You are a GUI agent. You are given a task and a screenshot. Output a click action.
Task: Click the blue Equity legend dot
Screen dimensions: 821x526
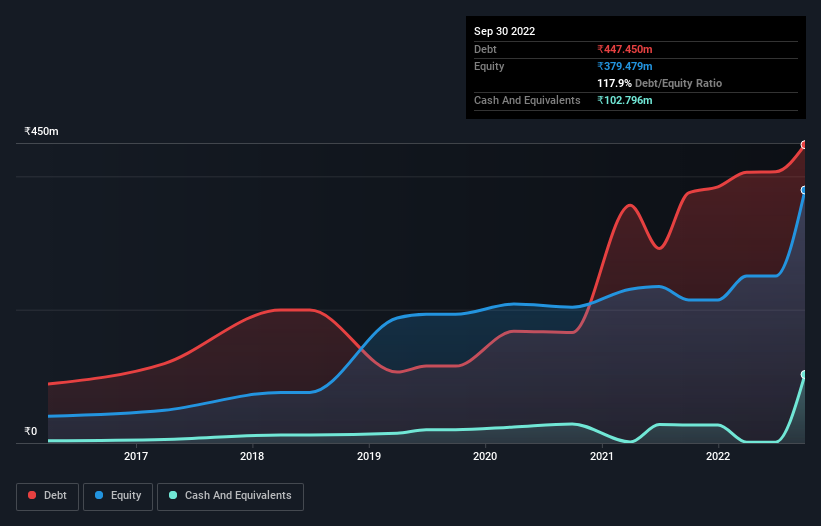[x=99, y=495]
